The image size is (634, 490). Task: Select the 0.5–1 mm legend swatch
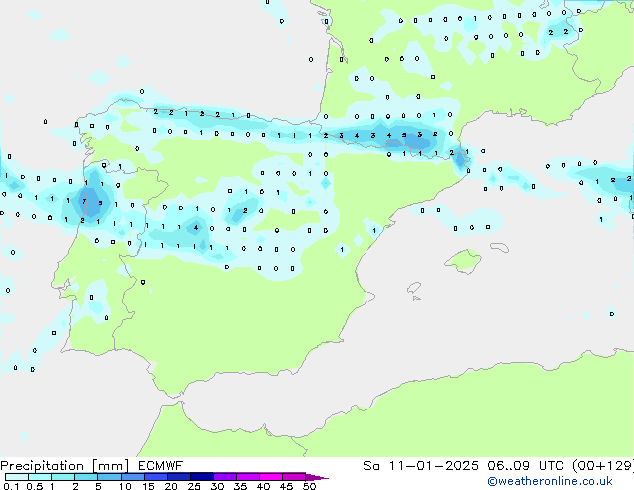[x=40, y=477]
